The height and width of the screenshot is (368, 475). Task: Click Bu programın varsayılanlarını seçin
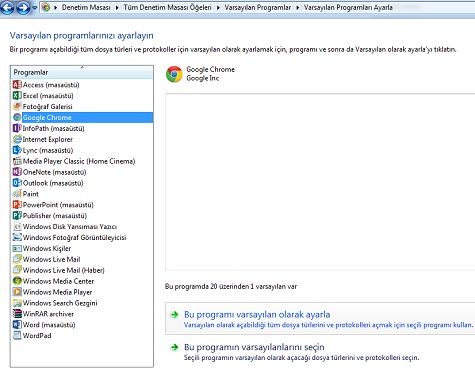[254, 347]
